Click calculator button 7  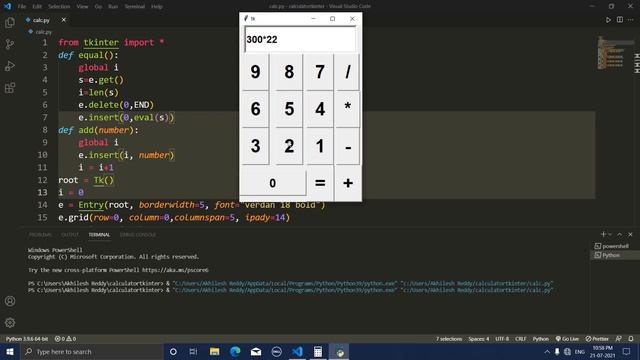(320, 72)
